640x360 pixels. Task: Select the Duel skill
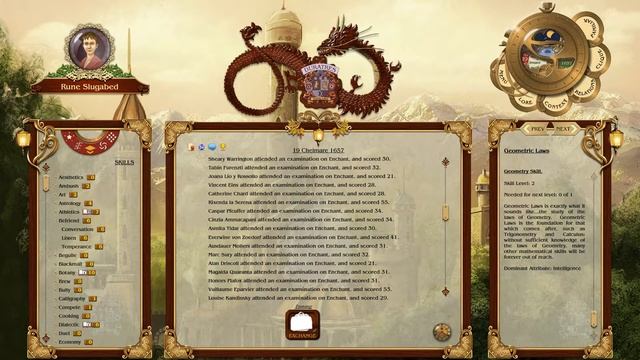point(64,333)
